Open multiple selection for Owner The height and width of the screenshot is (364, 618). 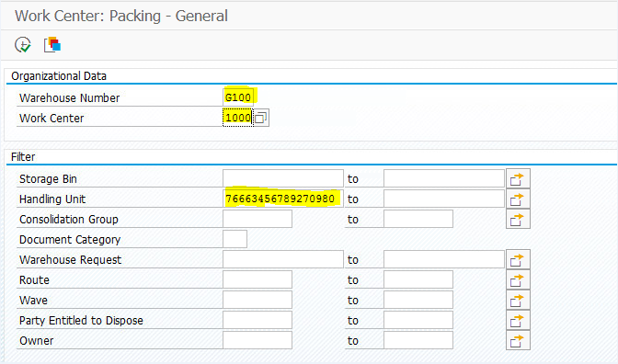tap(518, 340)
